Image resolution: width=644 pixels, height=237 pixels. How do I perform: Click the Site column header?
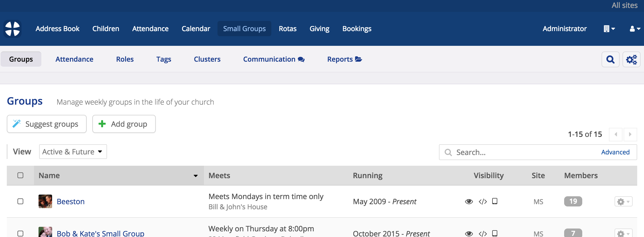(538, 176)
